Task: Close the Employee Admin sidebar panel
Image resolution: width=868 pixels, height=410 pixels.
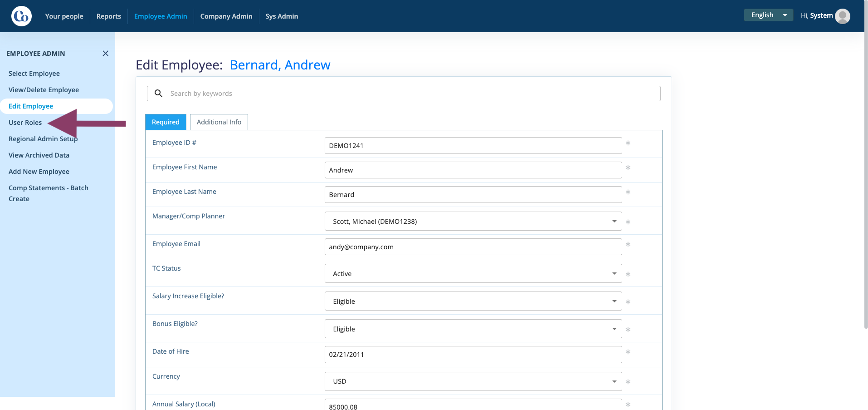Action: (106, 54)
